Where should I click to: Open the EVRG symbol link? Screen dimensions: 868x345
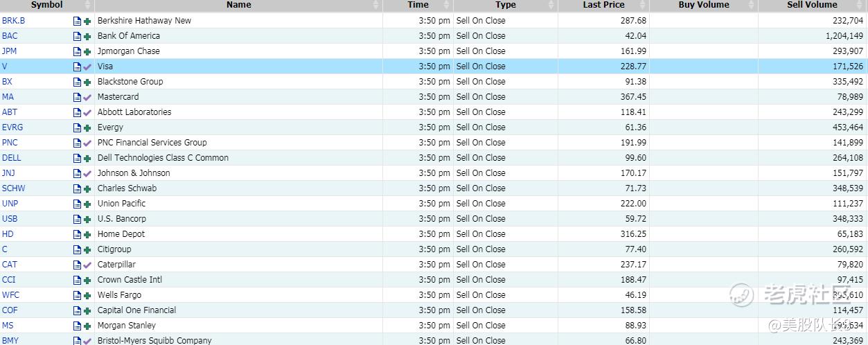pyautogui.click(x=12, y=127)
